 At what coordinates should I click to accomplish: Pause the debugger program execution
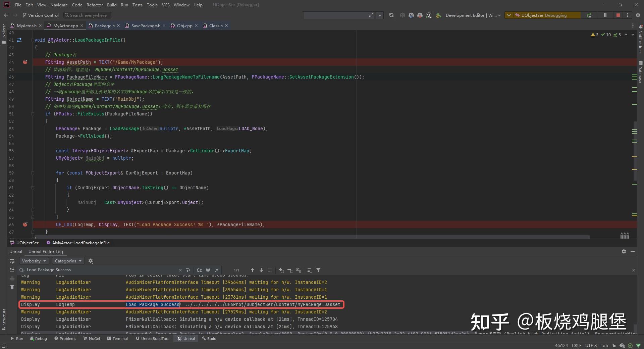pyautogui.click(x=605, y=15)
